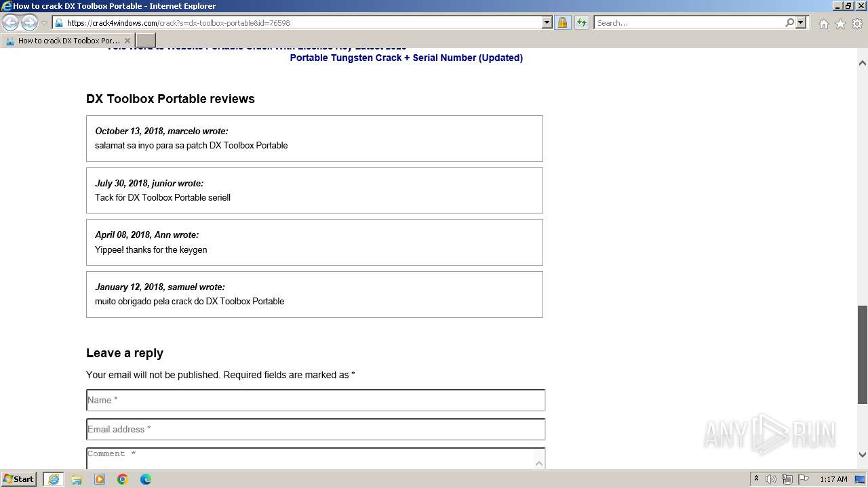The height and width of the screenshot is (488, 868).
Task: Click the magnifier search icon
Action: (x=789, y=22)
